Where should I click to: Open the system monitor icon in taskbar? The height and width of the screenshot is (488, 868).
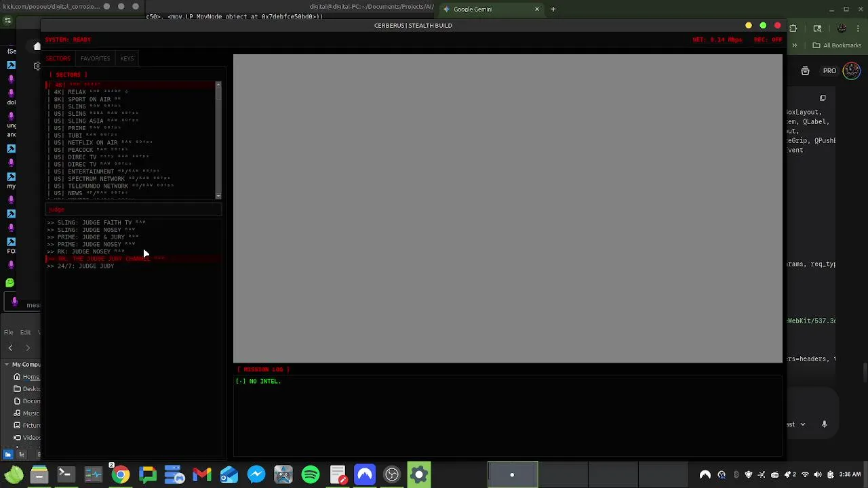click(x=93, y=474)
